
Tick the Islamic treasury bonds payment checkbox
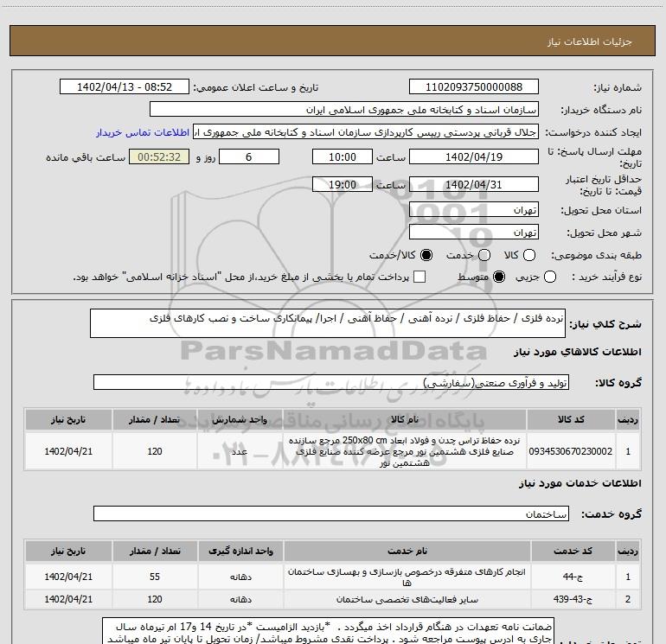[x=419, y=277]
